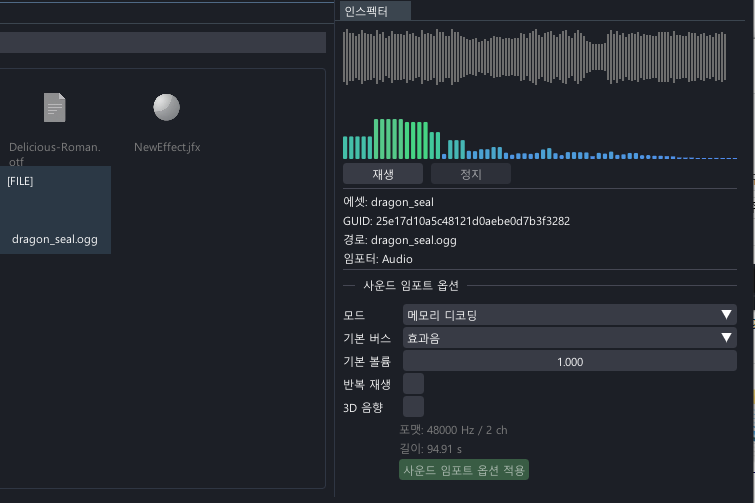Click the 사운드 임포트 옵션 section header
Screen dimensions: 755x503
411,285
